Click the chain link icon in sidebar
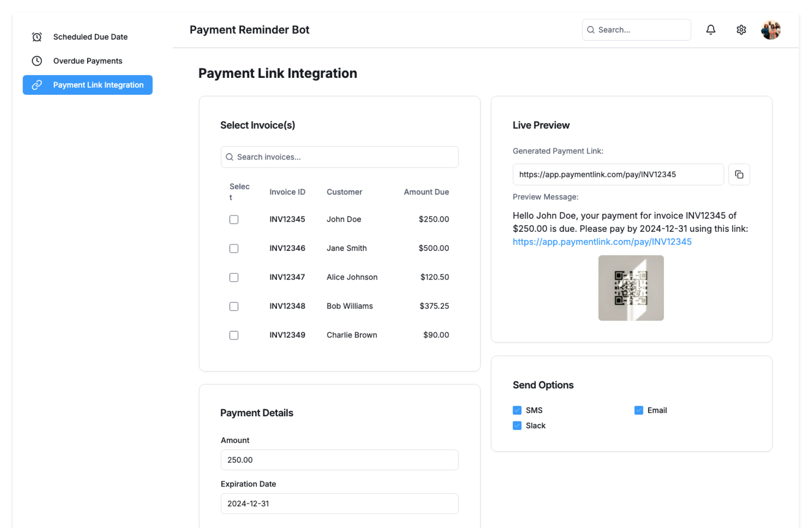 [37, 85]
